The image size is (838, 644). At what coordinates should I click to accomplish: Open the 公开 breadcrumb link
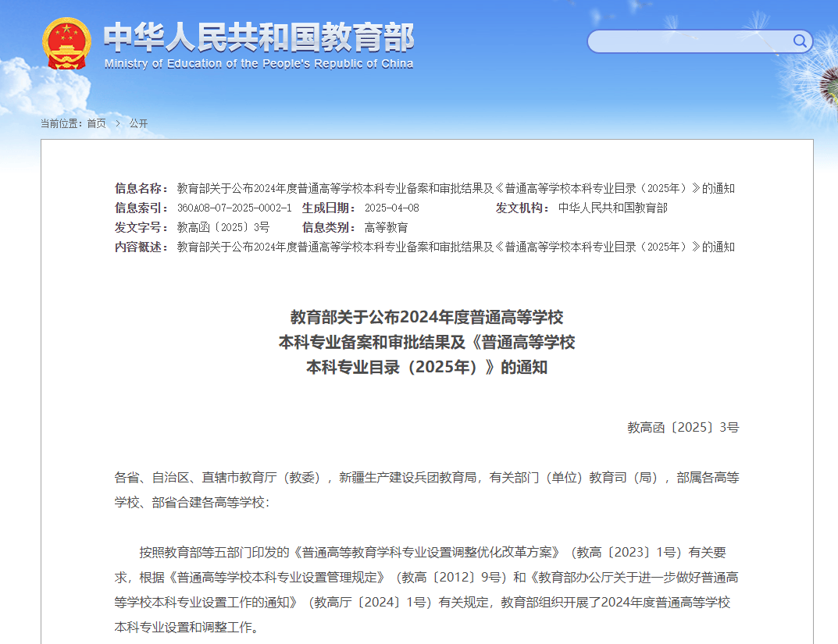138,123
